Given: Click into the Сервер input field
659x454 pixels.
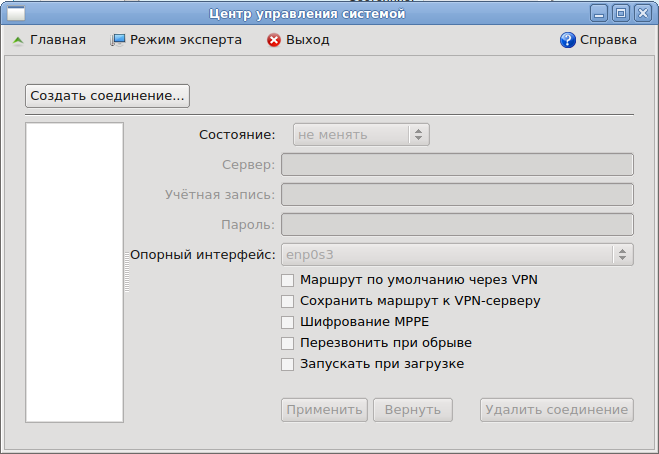Looking at the screenshot, I should point(457,164).
